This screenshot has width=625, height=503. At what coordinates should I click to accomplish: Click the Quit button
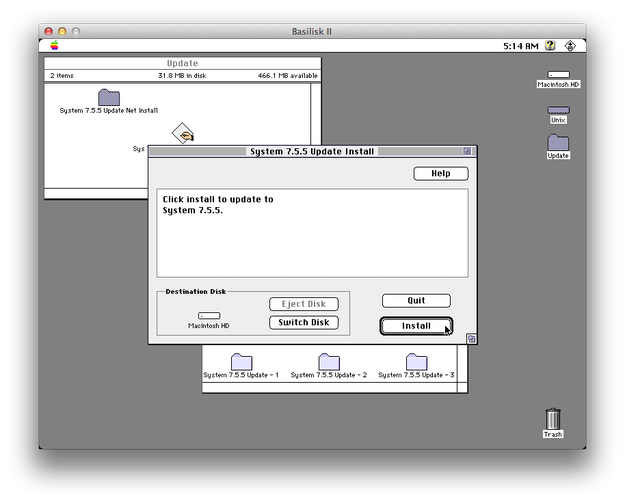click(416, 301)
